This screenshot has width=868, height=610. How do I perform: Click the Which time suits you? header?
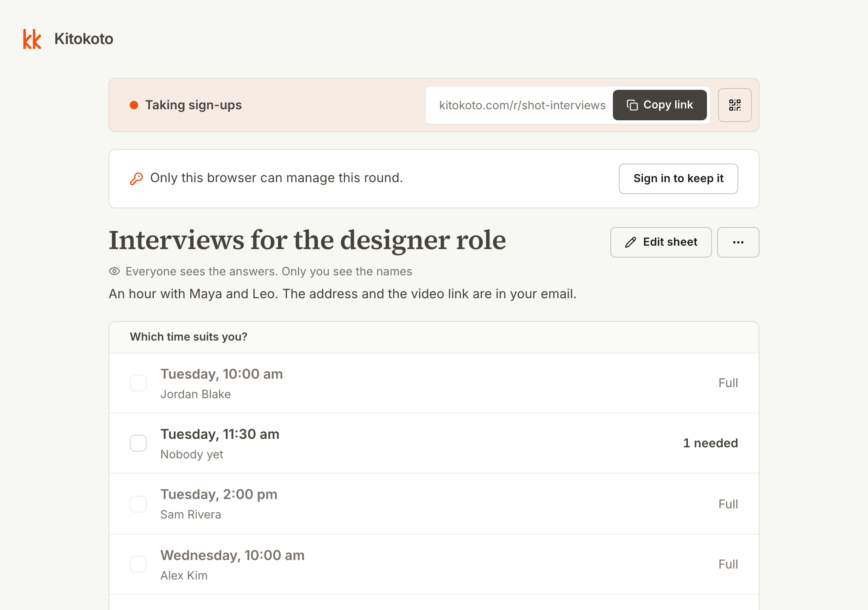point(189,337)
